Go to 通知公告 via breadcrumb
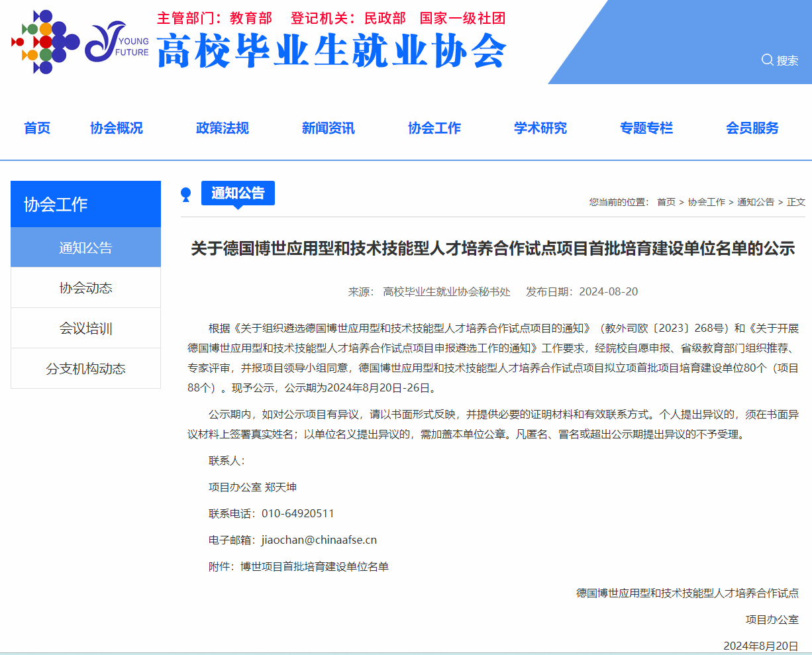 (756, 202)
